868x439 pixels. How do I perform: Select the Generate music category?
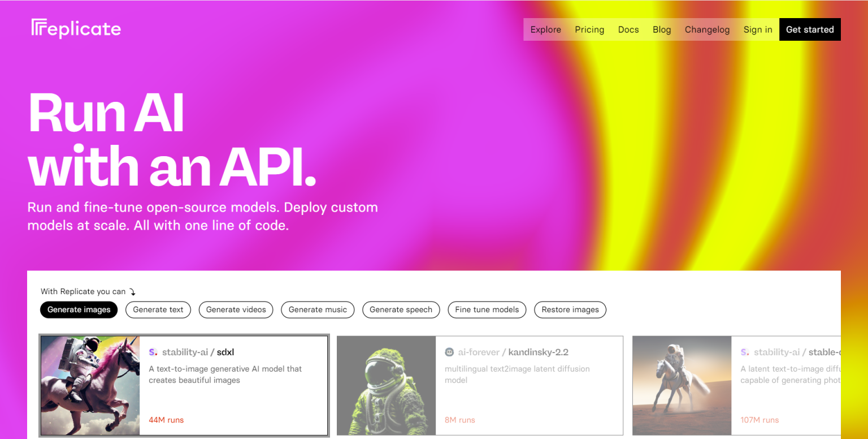pos(318,309)
